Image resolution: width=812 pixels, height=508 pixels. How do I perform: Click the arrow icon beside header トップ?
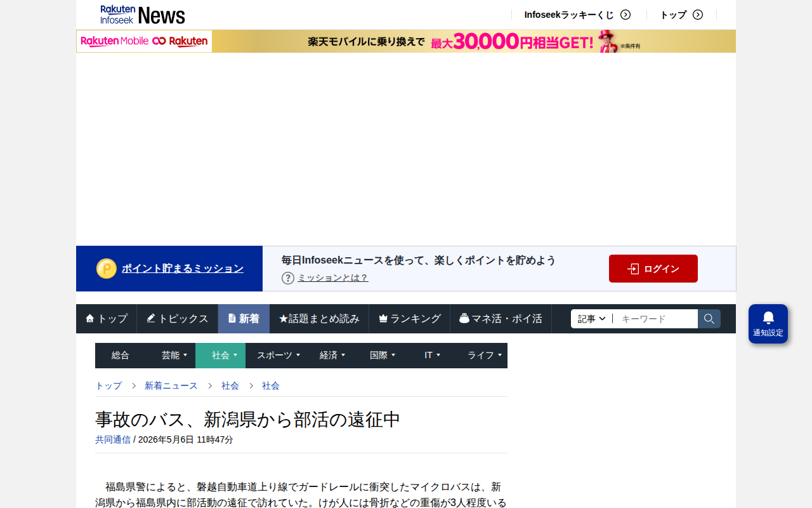pyautogui.click(x=698, y=15)
